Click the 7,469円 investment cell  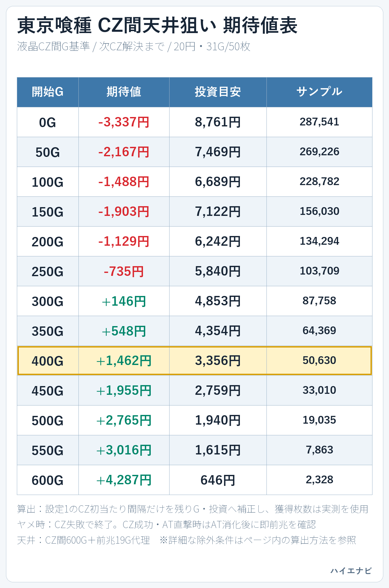coord(218,152)
